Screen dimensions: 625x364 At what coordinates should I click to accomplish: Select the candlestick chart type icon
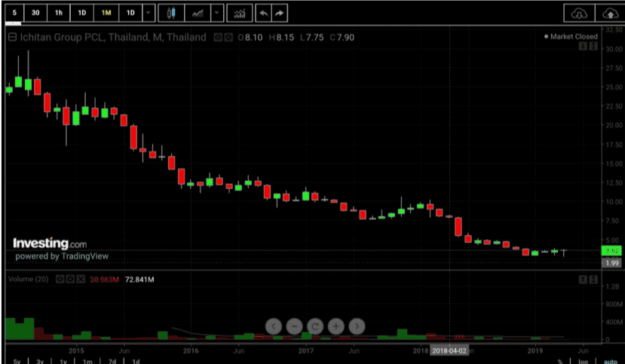click(171, 13)
